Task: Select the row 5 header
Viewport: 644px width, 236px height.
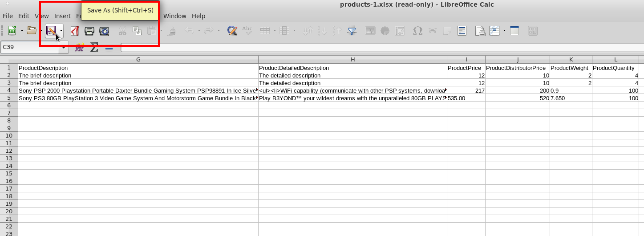Action: pos(9,98)
